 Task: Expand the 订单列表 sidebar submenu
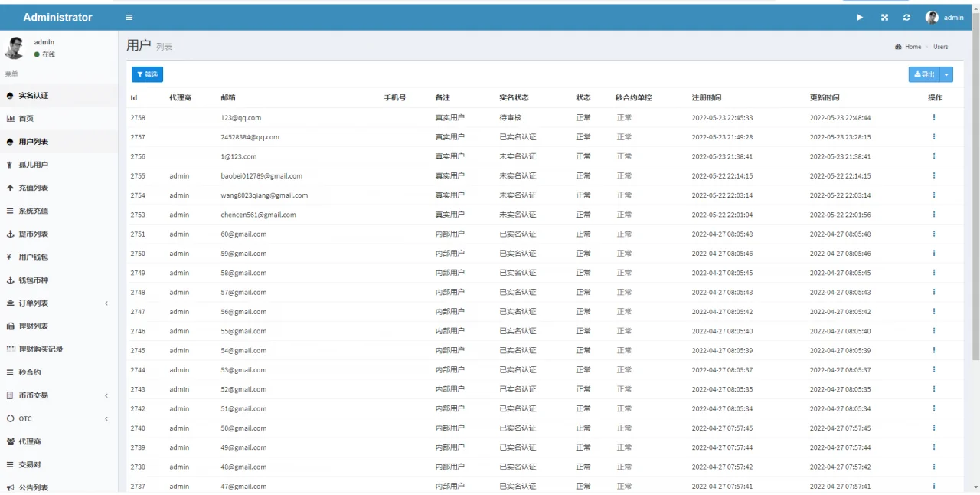pyautogui.click(x=106, y=303)
